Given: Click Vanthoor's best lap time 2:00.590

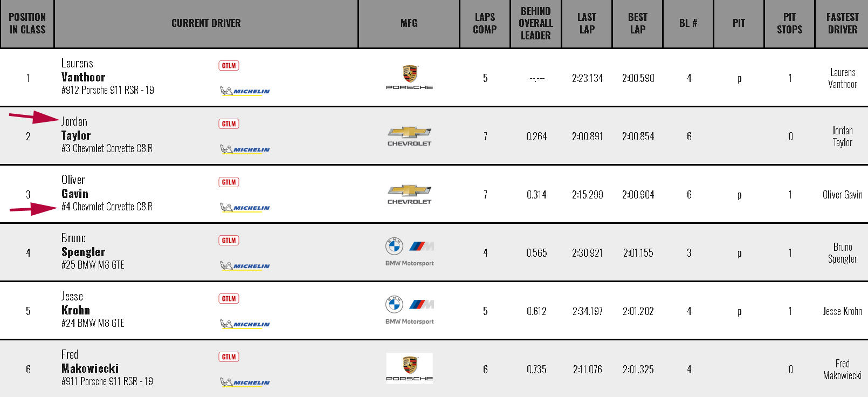Looking at the screenshot, I should [x=638, y=78].
